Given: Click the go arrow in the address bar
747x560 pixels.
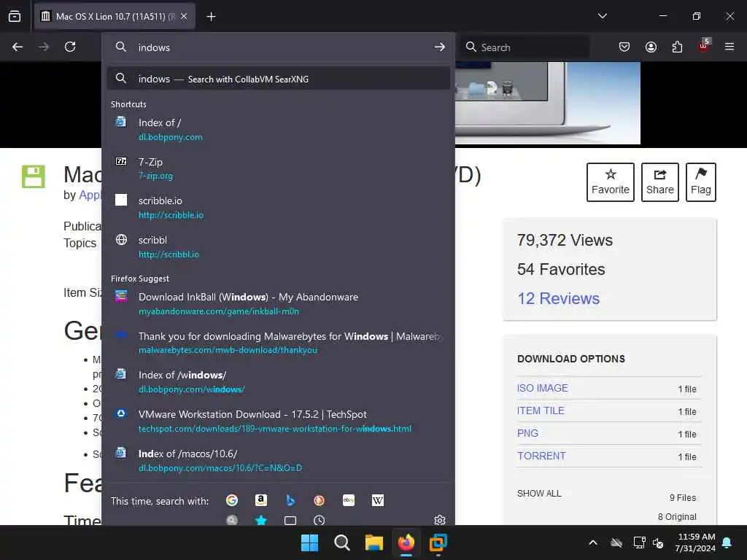Looking at the screenshot, I should (440, 47).
